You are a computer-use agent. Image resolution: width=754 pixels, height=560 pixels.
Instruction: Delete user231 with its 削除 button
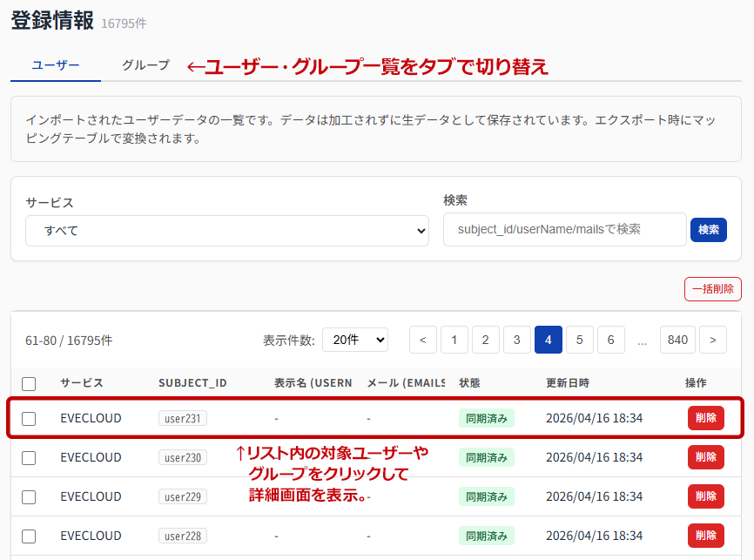(x=705, y=418)
